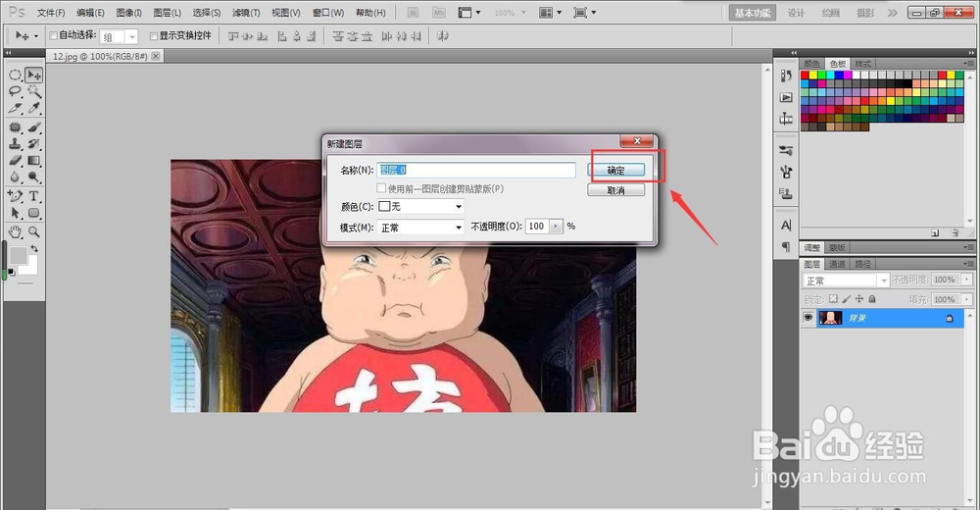Click 取消 in the 新建图层 dialog

point(616,190)
